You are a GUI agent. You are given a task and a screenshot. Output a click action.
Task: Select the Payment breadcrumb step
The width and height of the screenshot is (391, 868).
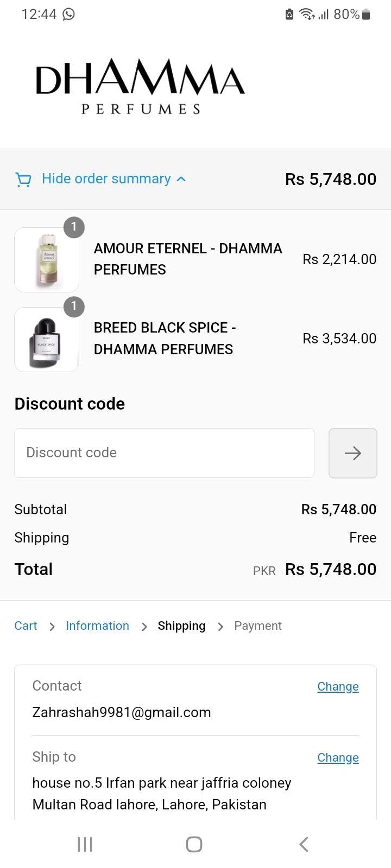[x=257, y=626]
